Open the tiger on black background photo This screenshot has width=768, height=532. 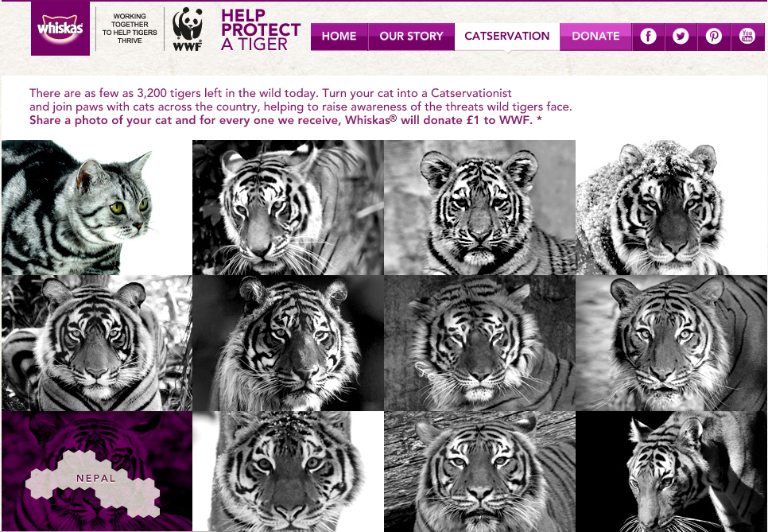click(672, 472)
